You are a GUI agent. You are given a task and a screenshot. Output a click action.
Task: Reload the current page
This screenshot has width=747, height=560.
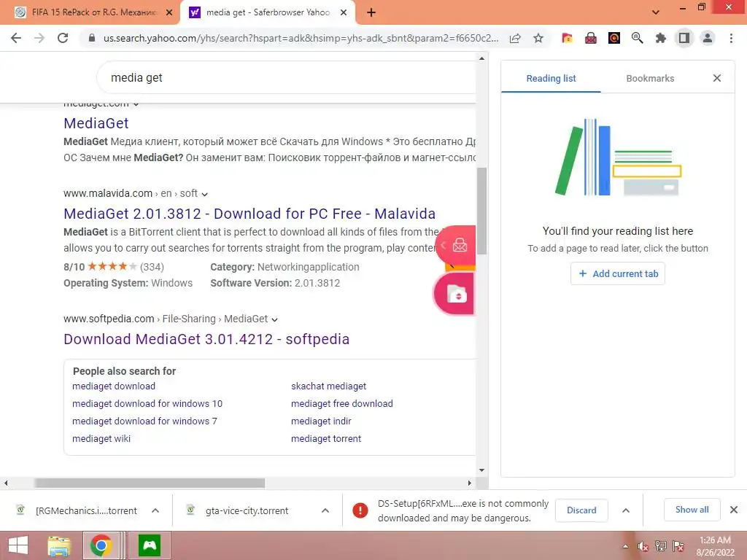tap(63, 38)
